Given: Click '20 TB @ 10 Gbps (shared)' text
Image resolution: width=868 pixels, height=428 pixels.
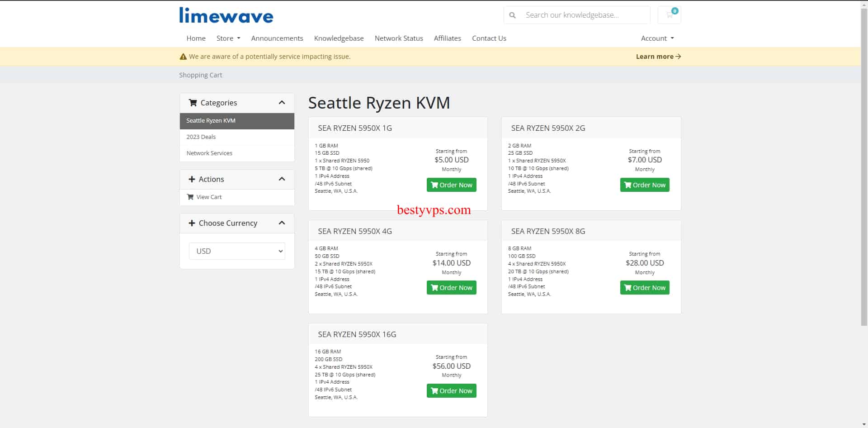Looking at the screenshot, I should point(538,271).
